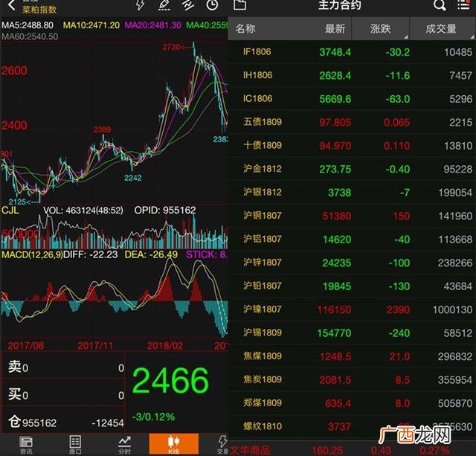The image size is (476, 456).
Task: Open the 沪铅1807 lead contract
Action: tap(352, 286)
